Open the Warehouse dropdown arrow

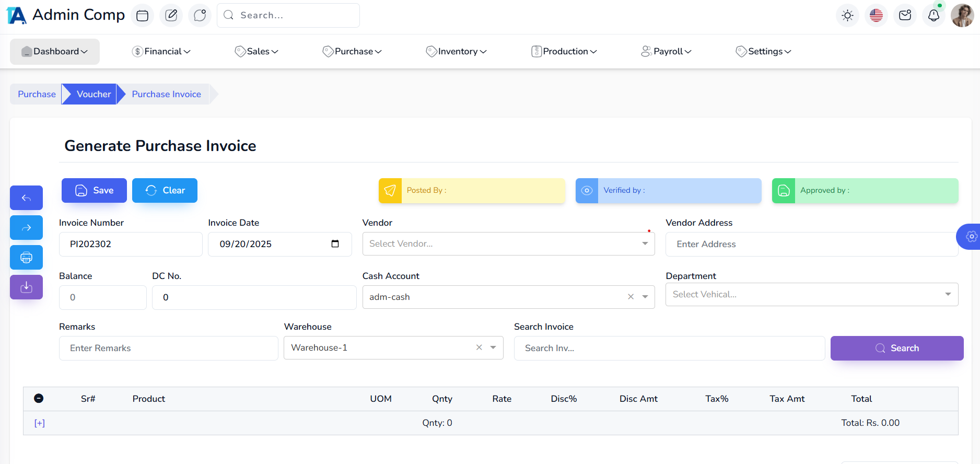(493, 348)
